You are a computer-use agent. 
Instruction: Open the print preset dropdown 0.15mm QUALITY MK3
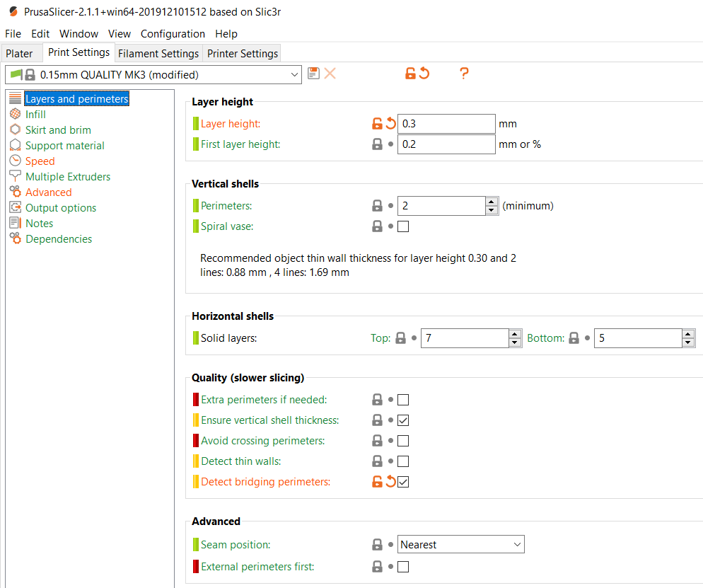click(x=153, y=74)
